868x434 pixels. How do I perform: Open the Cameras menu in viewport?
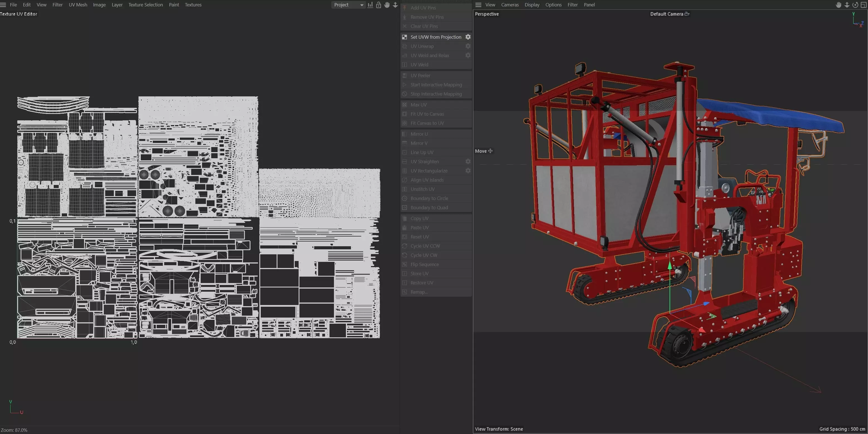pyautogui.click(x=510, y=5)
